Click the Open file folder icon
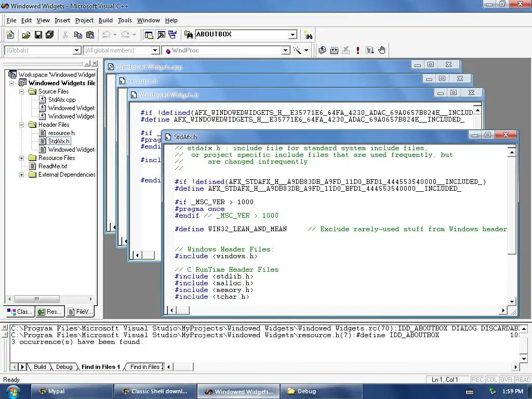 click(x=26, y=35)
